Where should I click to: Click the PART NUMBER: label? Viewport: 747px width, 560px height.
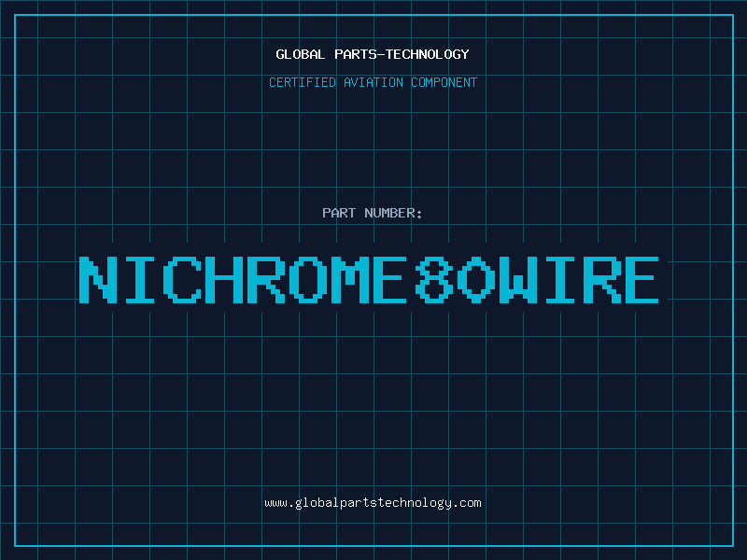tap(373, 214)
